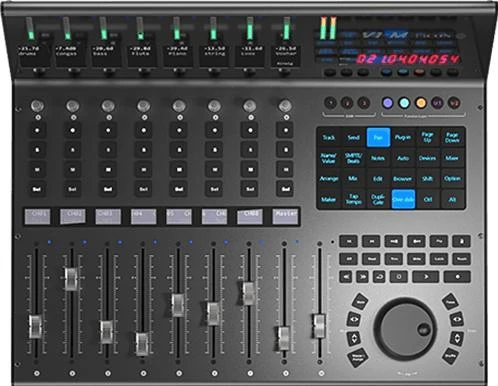Grab the seventh channel fader cap
Viewport: 498px width, 386px height.
(248, 293)
